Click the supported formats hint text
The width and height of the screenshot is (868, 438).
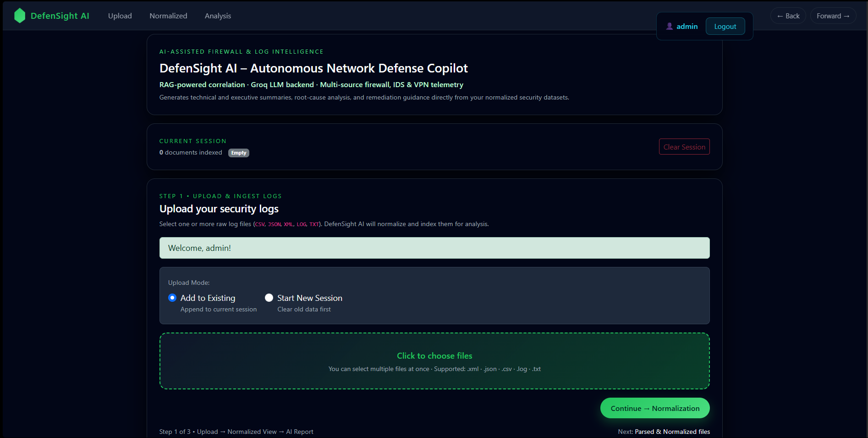(x=434, y=369)
